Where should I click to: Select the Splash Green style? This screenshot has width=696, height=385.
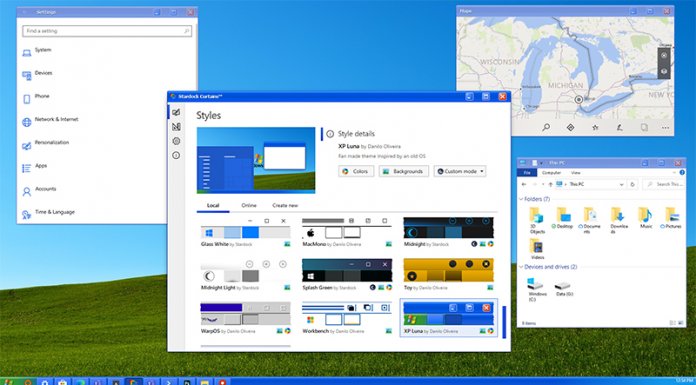coord(347,275)
